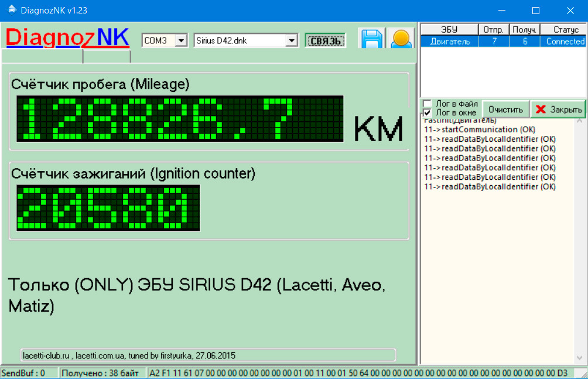The height and width of the screenshot is (379, 588).
Task: Uncheck the Лог в окне checkbox
Action: (x=428, y=112)
